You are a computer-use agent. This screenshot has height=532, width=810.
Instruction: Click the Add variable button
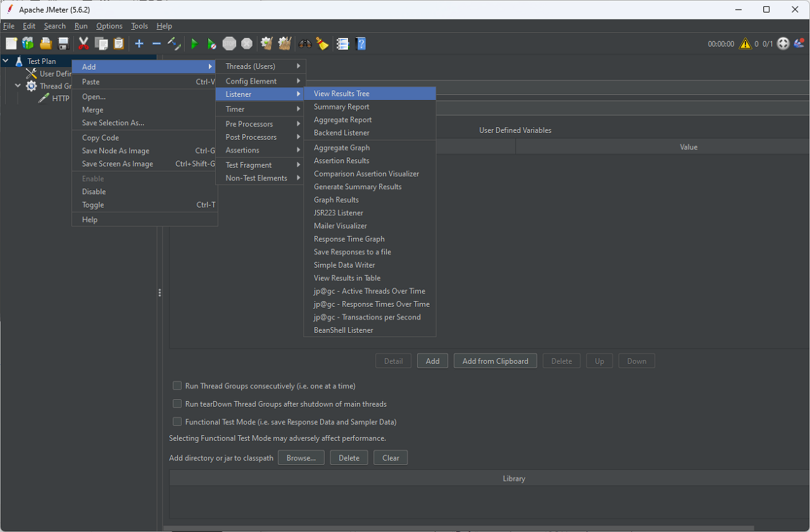(432, 361)
